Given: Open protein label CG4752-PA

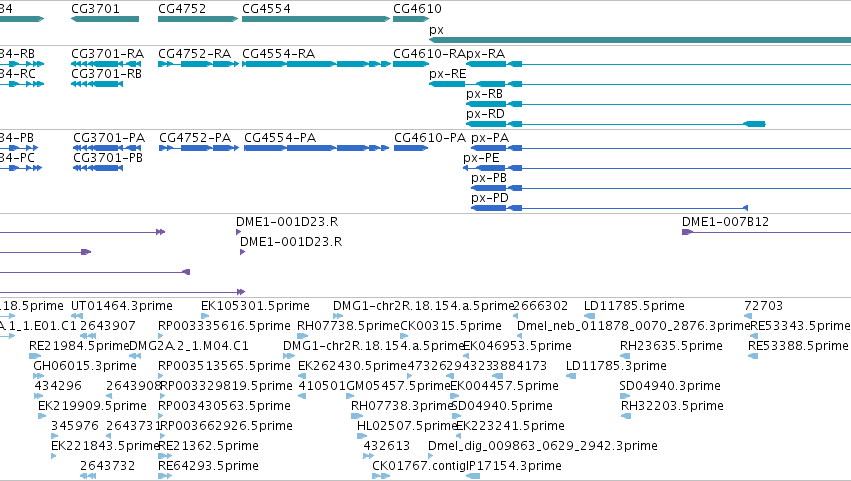Looking at the screenshot, I should click(x=195, y=138).
